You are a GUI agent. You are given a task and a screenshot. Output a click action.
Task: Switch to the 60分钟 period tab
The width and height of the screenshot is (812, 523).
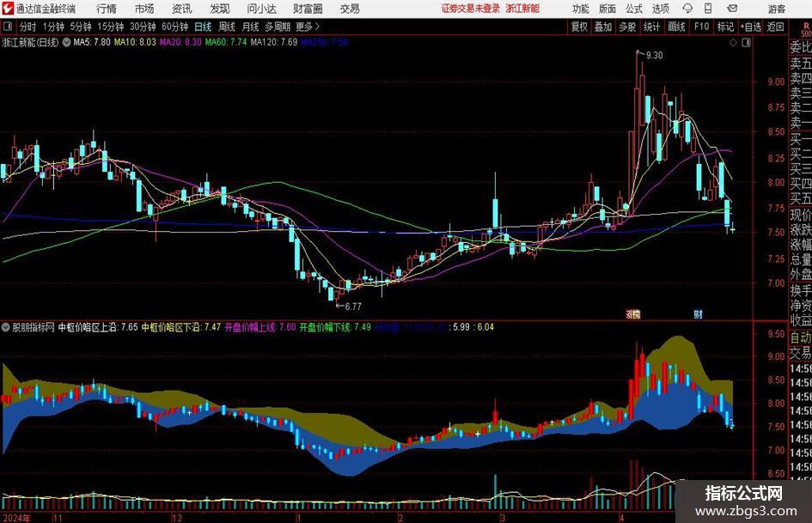(175, 27)
